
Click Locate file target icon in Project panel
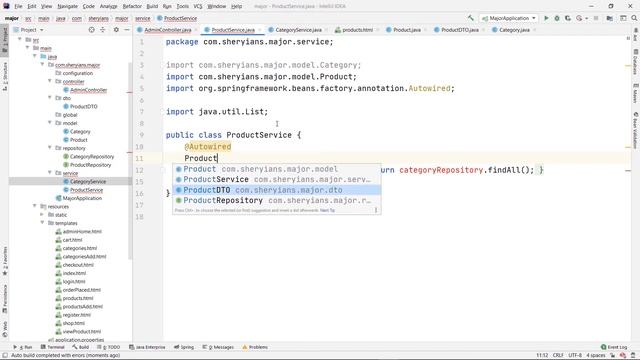[x=91, y=30]
